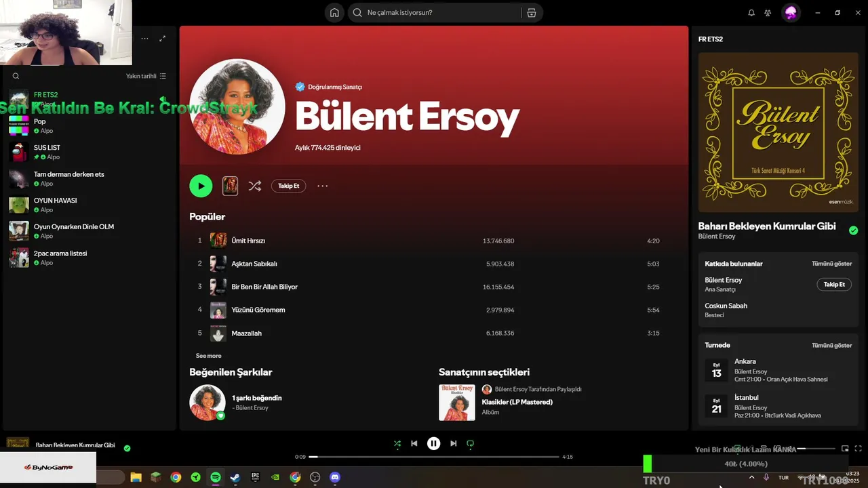This screenshot has width=868, height=488.
Task: Open notifications bell icon
Action: 751,13
